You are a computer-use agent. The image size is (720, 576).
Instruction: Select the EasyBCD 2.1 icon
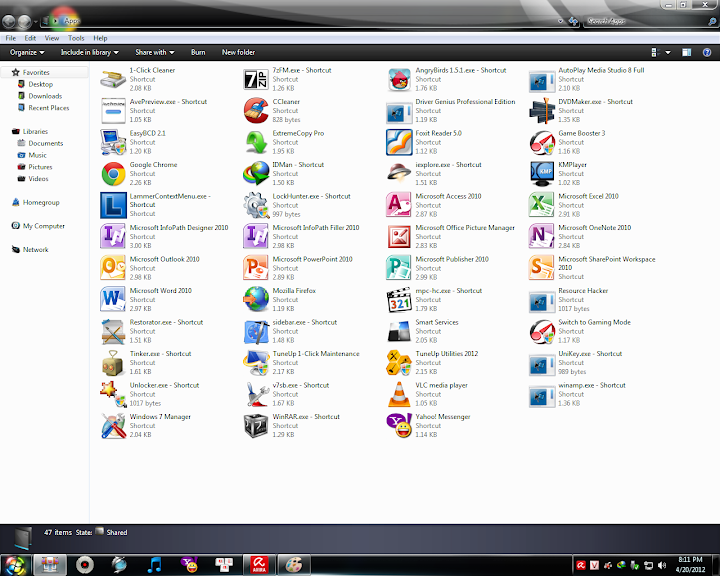[x=113, y=142]
